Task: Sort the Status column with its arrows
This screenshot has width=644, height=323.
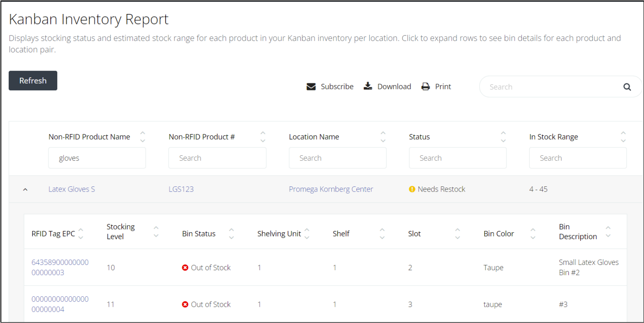Action: tap(503, 137)
